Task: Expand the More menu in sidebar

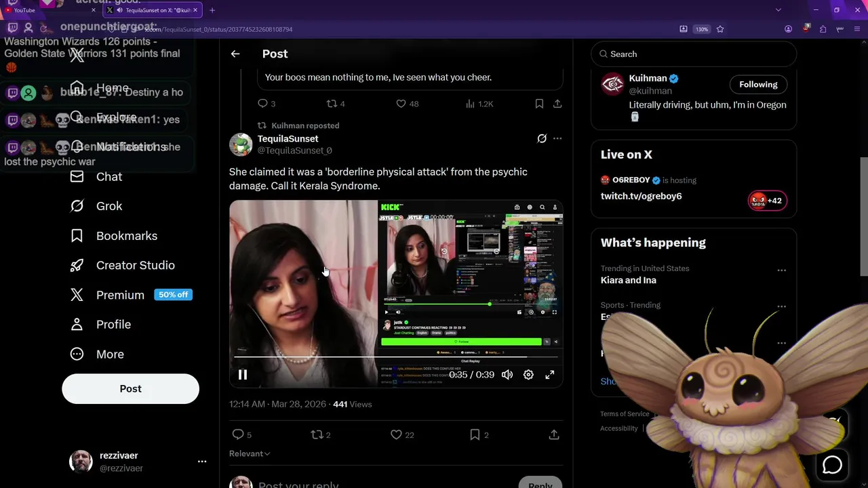Action: point(98,354)
